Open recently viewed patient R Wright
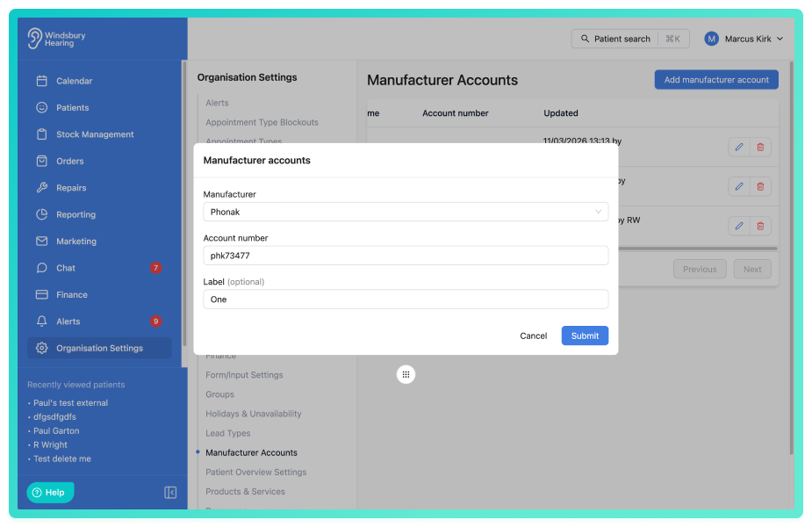 tap(50, 444)
